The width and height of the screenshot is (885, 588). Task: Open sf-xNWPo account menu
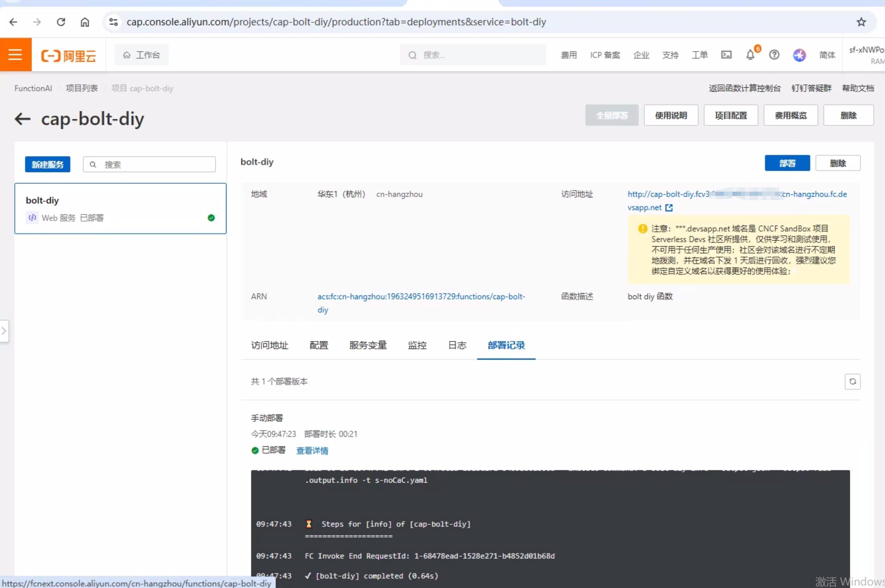coord(866,55)
